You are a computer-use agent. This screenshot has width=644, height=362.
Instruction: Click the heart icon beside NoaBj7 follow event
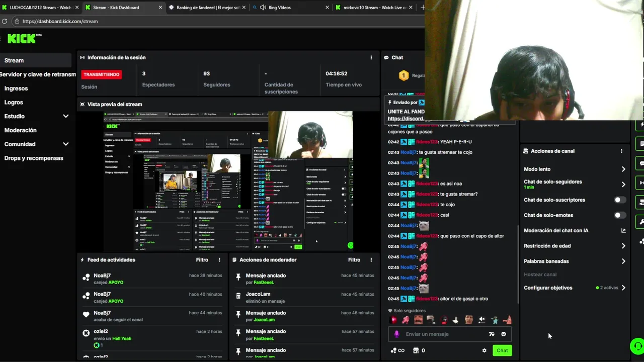(x=86, y=315)
